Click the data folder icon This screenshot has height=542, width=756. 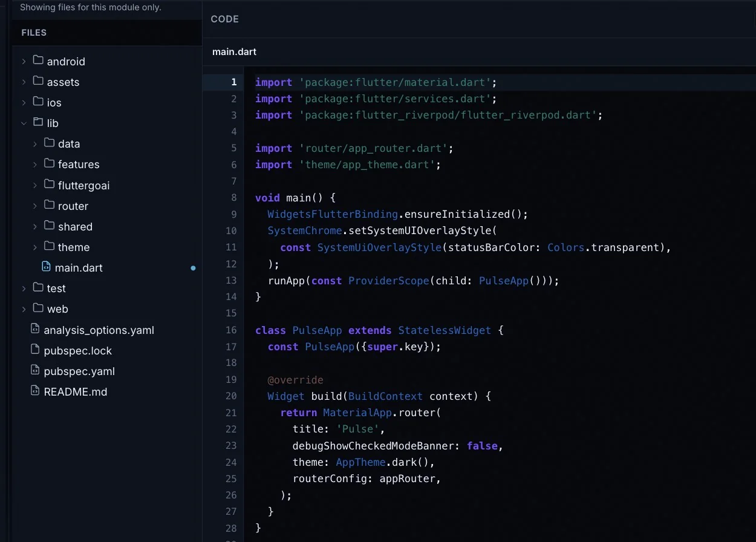click(x=50, y=143)
